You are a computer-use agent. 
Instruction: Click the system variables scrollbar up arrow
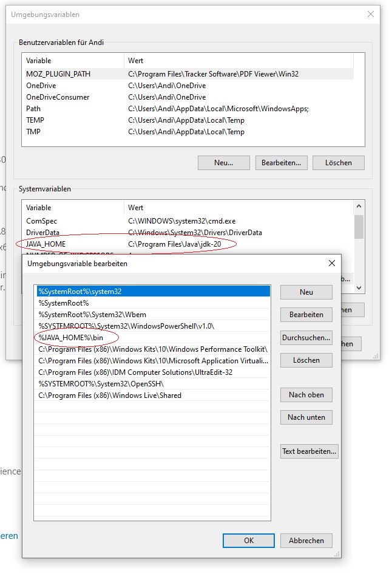[359, 207]
